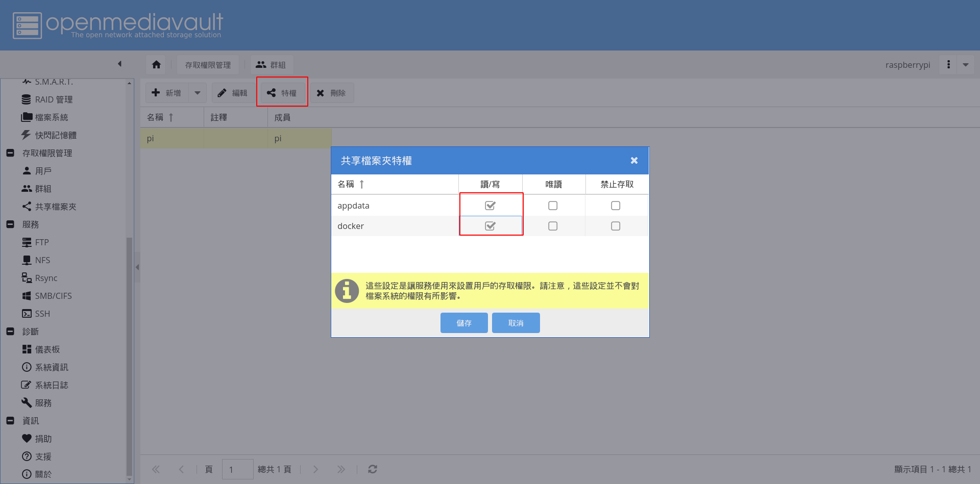This screenshot has width=980, height=484.
Task: Open the Users page in sidebar
Action: click(x=43, y=171)
